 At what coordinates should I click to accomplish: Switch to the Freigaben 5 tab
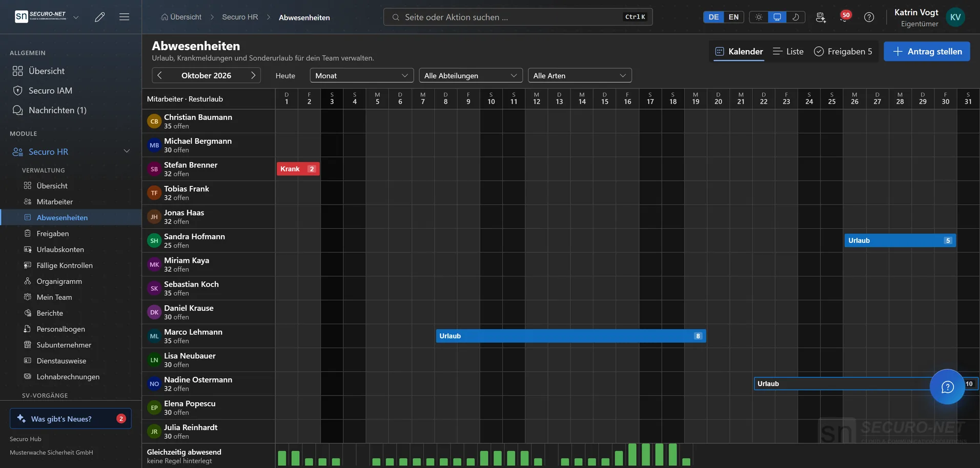(x=843, y=51)
